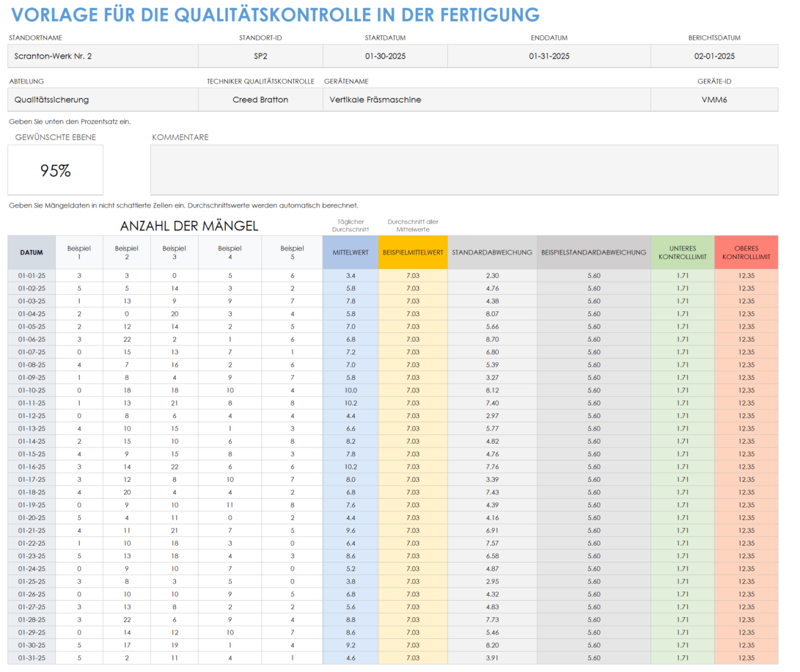Select the empty Kommentare comment box
This screenshot has width=800, height=672.
(x=463, y=169)
